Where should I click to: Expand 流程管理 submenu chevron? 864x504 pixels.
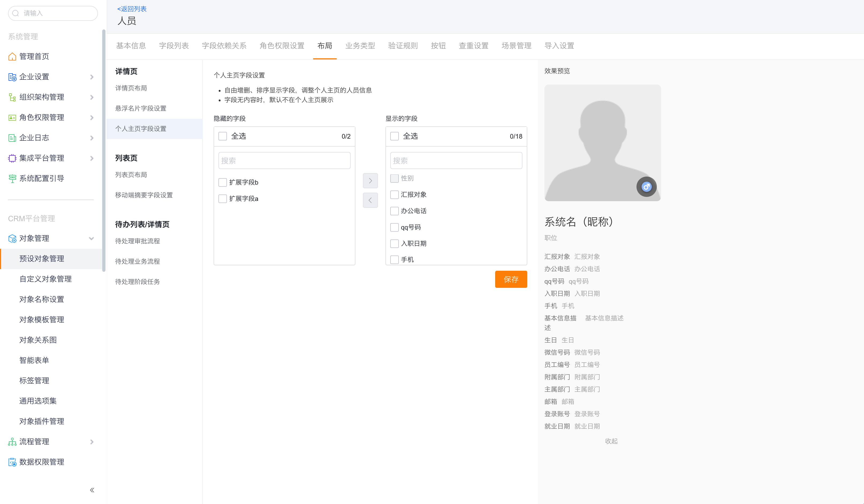(x=92, y=442)
